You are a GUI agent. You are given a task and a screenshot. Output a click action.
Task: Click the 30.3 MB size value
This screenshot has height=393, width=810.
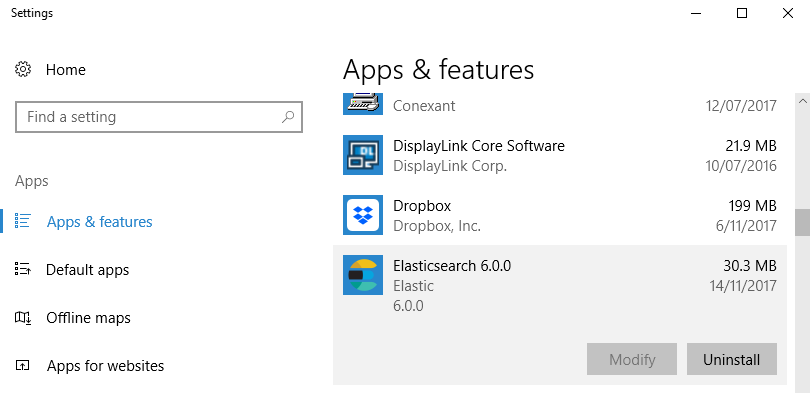click(750, 265)
